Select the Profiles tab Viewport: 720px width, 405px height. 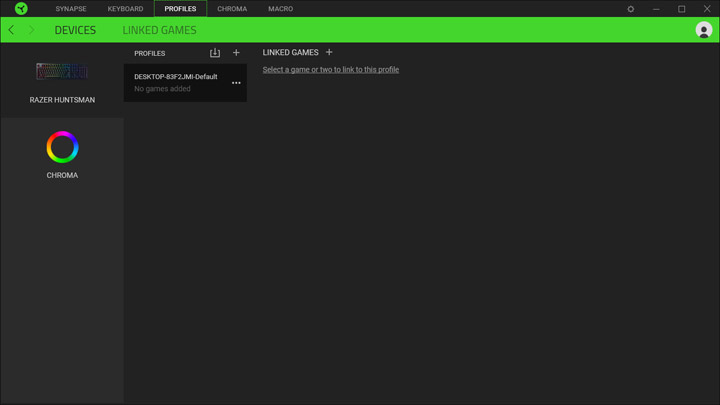click(x=180, y=9)
